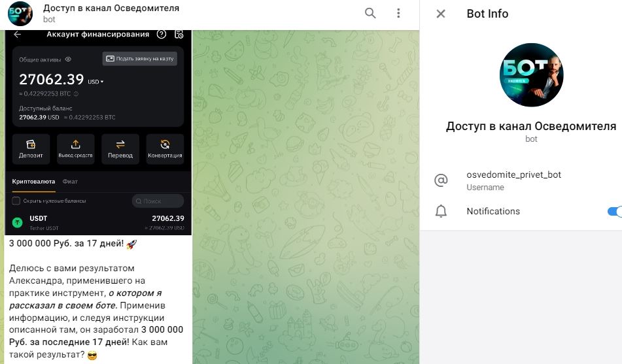Click the search icon in chat header

pos(370,14)
